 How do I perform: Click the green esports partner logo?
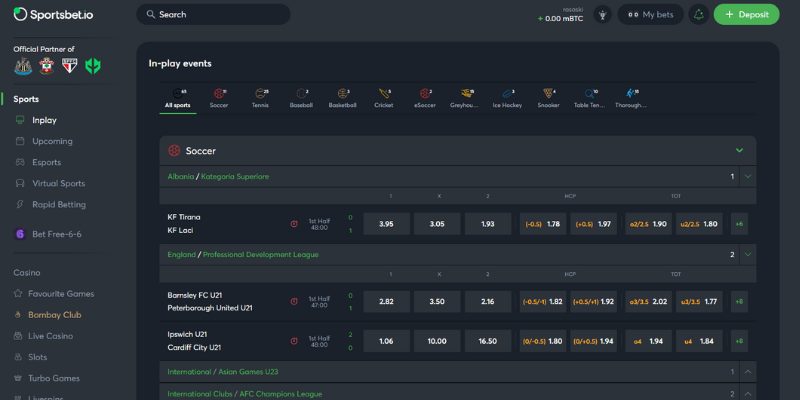pyautogui.click(x=93, y=66)
